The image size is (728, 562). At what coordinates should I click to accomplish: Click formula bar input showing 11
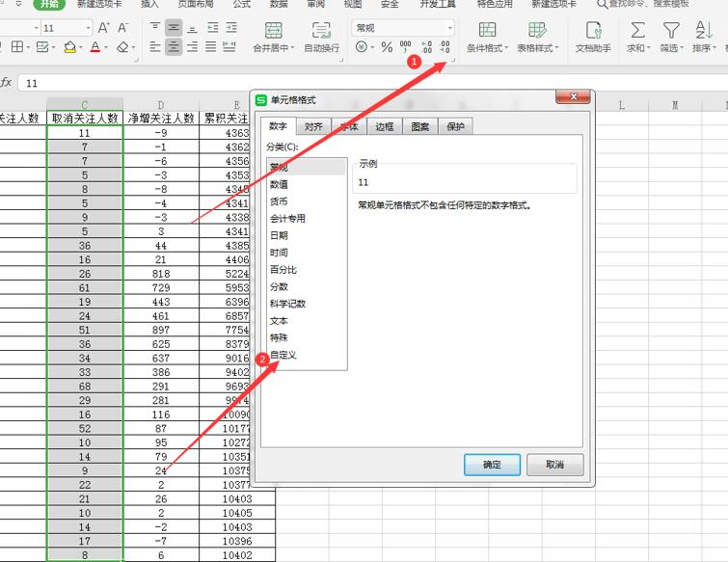click(x=373, y=84)
